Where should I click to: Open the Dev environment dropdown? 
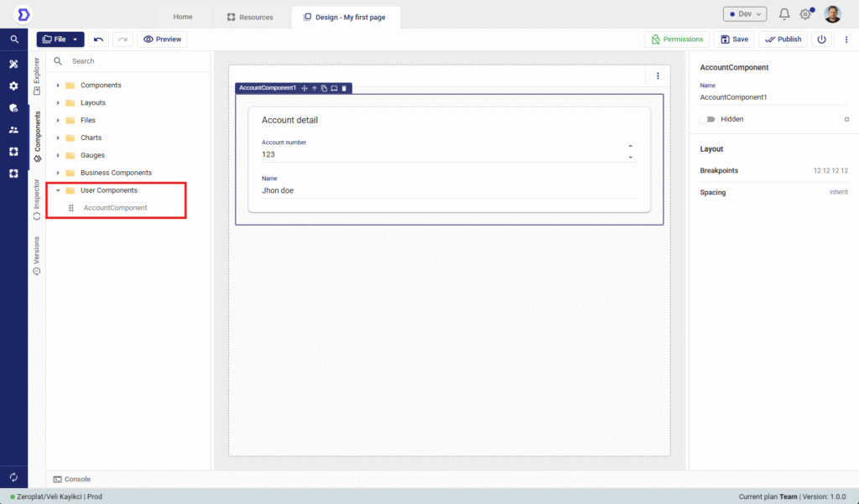point(744,14)
